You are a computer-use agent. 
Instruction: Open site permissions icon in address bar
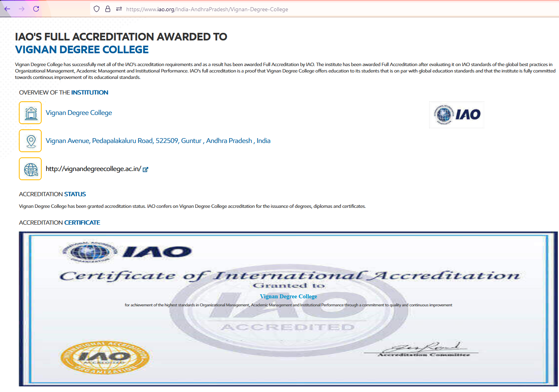tap(119, 9)
